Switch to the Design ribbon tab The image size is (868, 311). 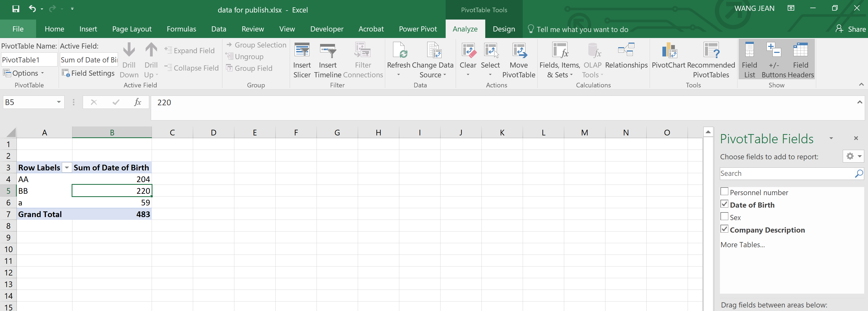pyautogui.click(x=503, y=29)
